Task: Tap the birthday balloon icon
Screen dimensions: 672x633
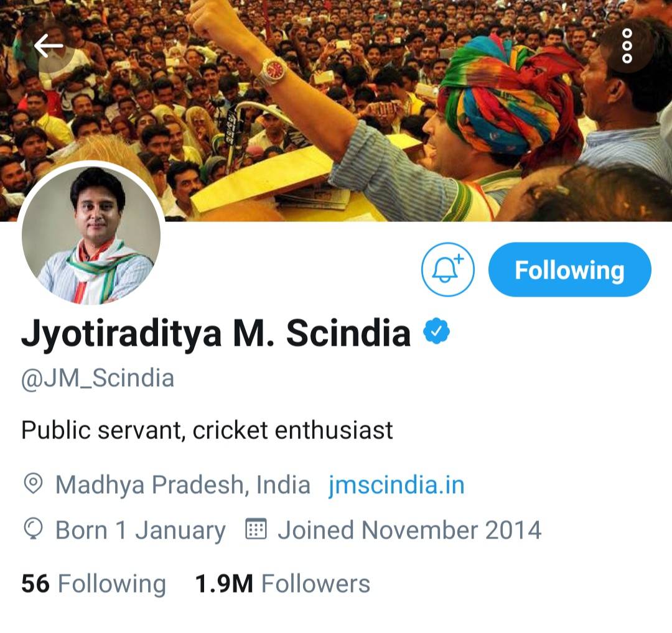Action: [x=33, y=529]
